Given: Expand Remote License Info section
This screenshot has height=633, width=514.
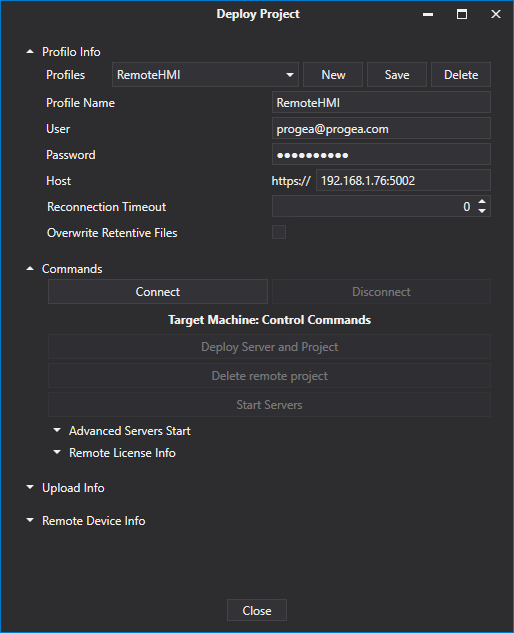Looking at the screenshot, I should [57, 453].
